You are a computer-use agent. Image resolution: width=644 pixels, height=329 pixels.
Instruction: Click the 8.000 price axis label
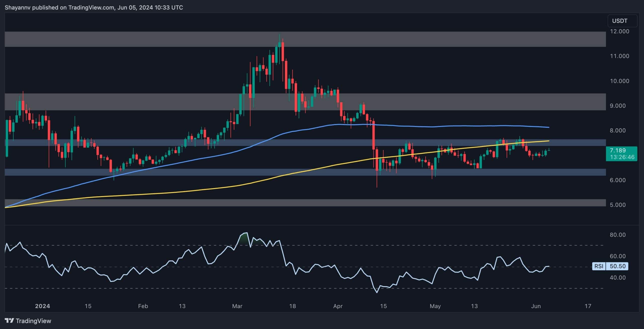618,130
